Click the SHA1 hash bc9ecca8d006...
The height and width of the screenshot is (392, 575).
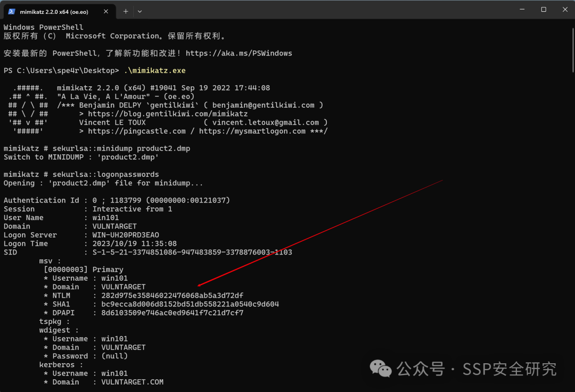[190, 304]
